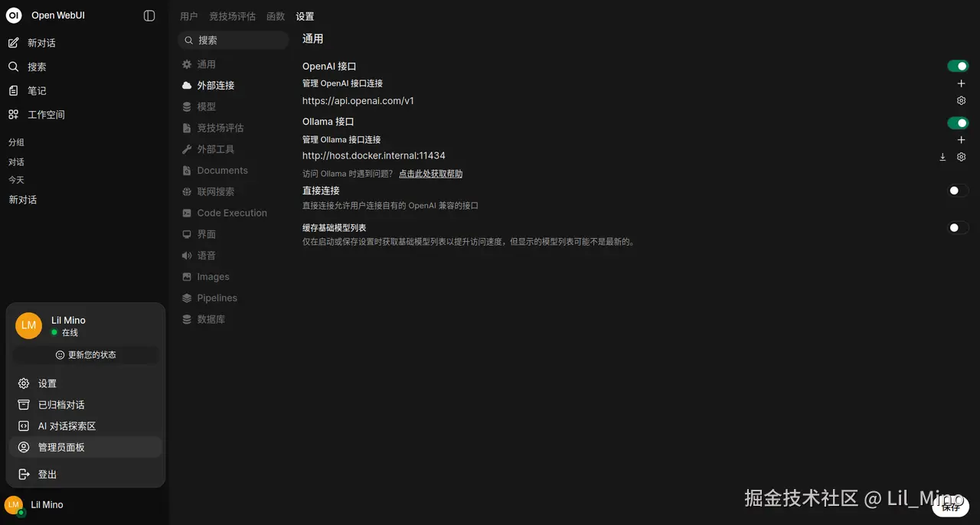The width and height of the screenshot is (980, 525).
Task: Switch to the 用户 tab
Action: (189, 16)
